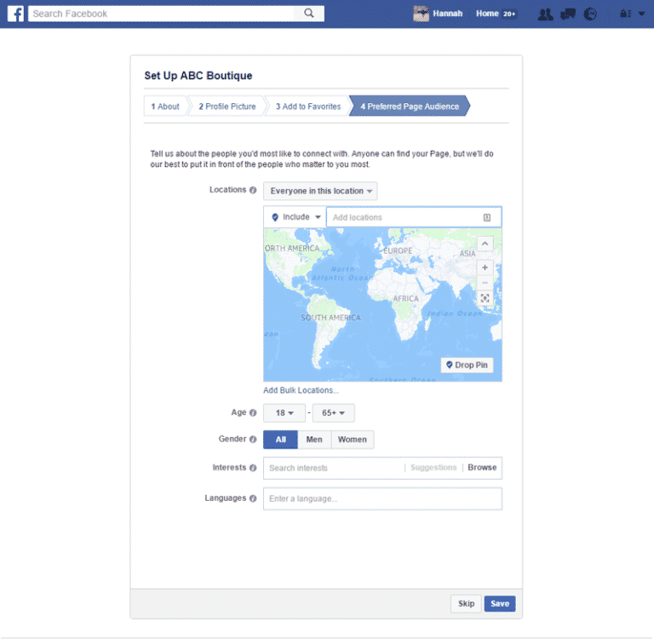Select Women gender option
Image resolution: width=654 pixels, height=644 pixels.
pos(353,440)
